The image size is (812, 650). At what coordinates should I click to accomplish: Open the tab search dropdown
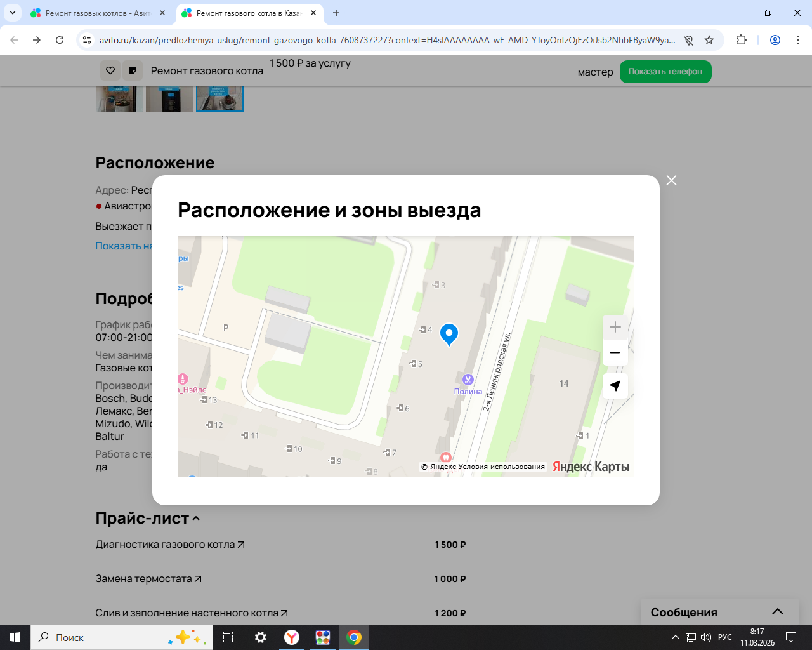point(12,13)
